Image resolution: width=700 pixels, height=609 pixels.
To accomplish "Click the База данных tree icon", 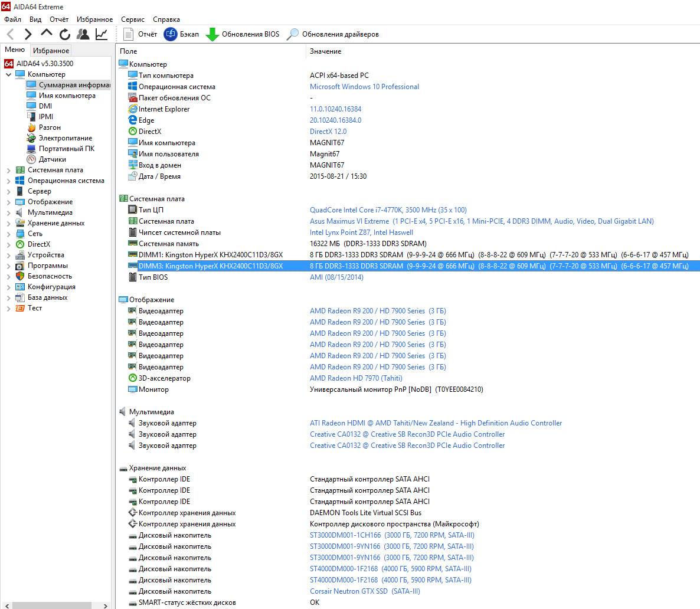I will click(x=19, y=297).
